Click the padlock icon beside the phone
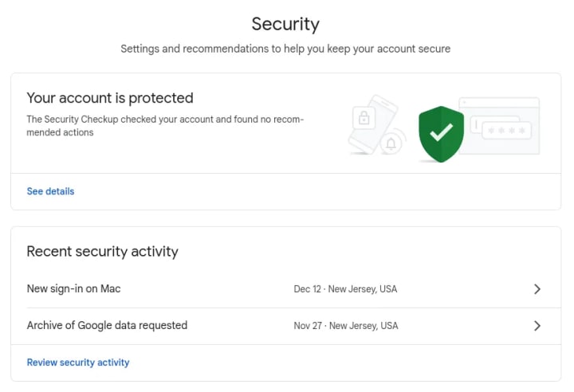 coord(364,119)
